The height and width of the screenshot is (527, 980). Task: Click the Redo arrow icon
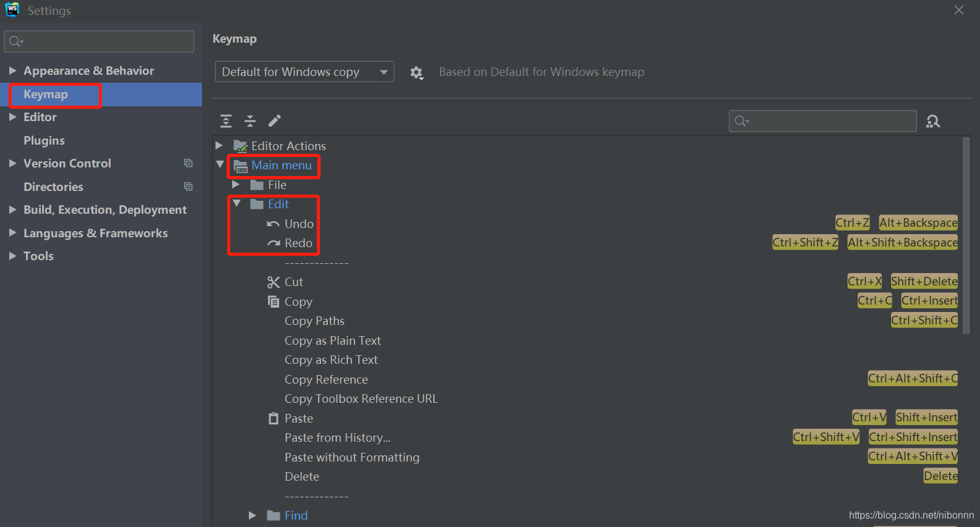(x=274, y=243)
